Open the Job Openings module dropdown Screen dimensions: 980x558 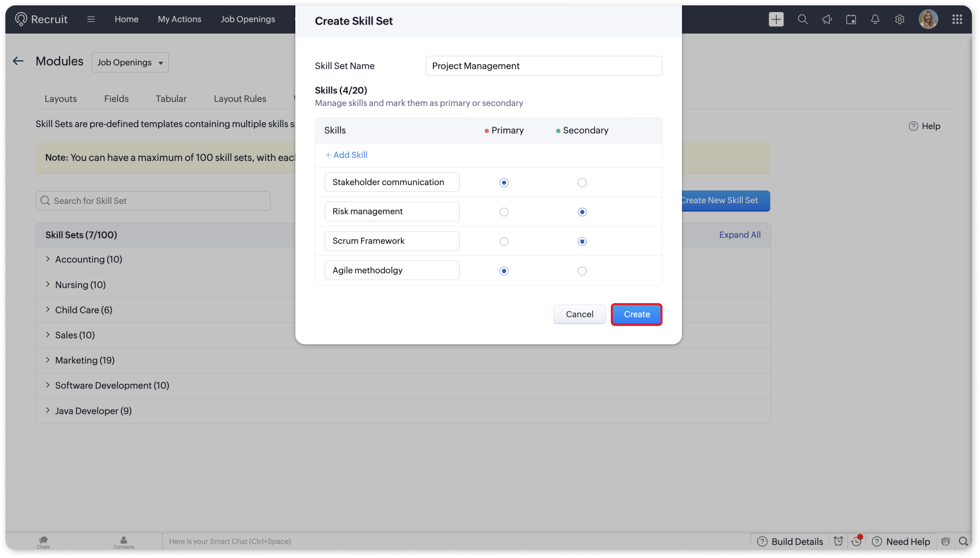[130, 63]
